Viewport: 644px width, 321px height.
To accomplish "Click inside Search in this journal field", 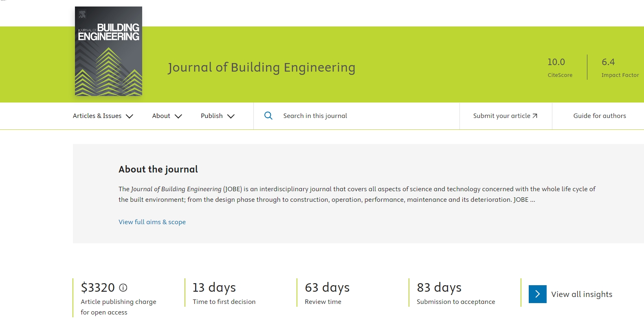I will (356, 116).
